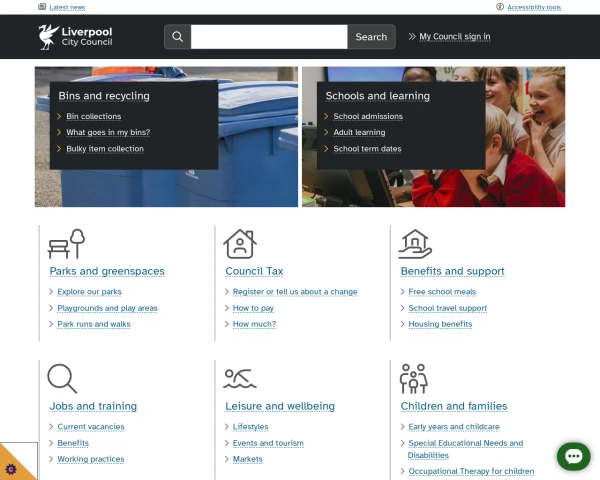The image size is (600, 480).
Task: View Current vacancies under Jobs and training
Action: (x=91, y=427)
